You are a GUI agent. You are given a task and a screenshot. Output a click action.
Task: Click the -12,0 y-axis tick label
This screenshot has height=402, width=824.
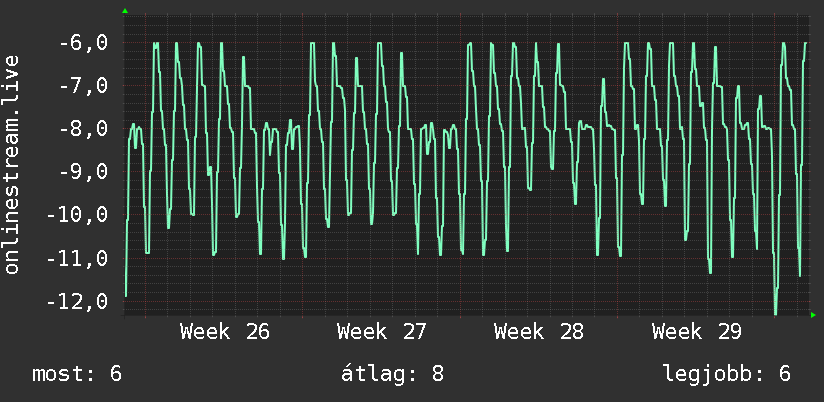pos(78,302)
